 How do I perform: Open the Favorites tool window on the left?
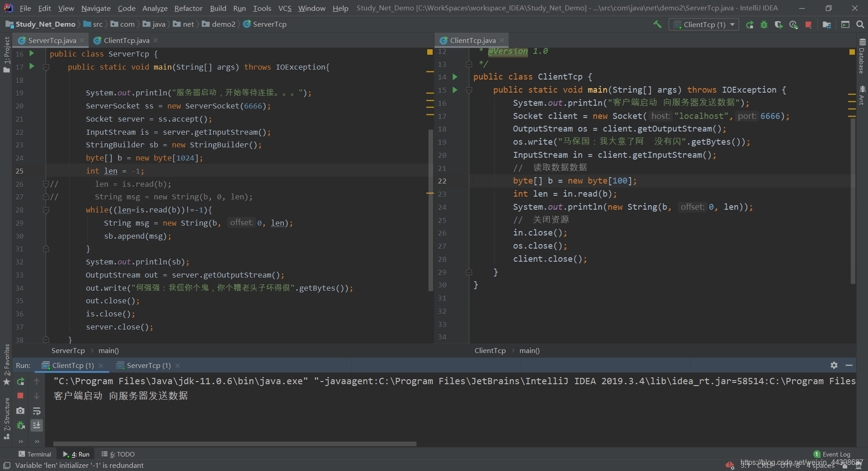(6, 364)
